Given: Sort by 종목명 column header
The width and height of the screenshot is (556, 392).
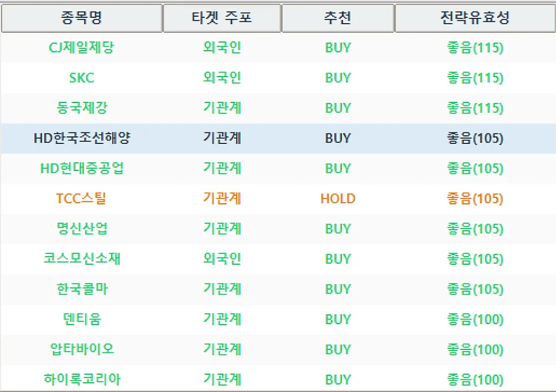Looking at the screenshot, I should (x=82, y=17).
